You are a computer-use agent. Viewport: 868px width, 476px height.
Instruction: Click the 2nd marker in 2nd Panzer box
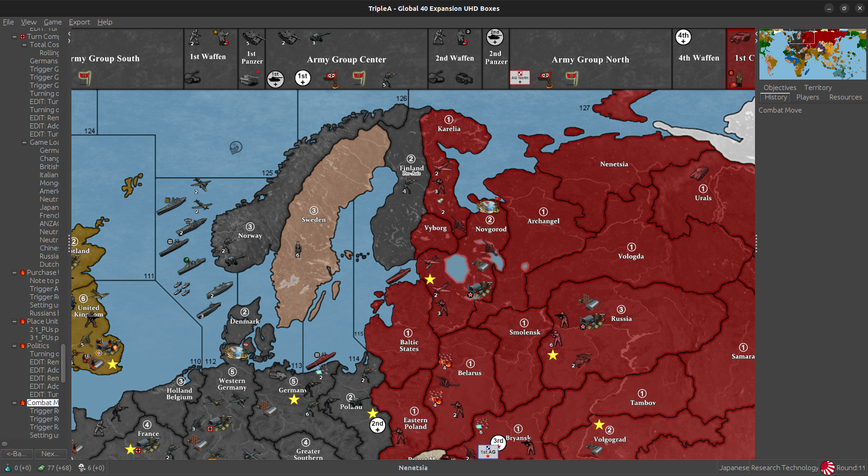coord(495,37)
